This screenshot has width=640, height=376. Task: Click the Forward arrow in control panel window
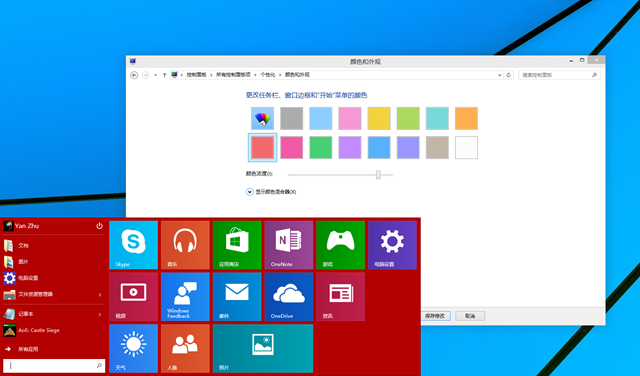pos(146,75)
